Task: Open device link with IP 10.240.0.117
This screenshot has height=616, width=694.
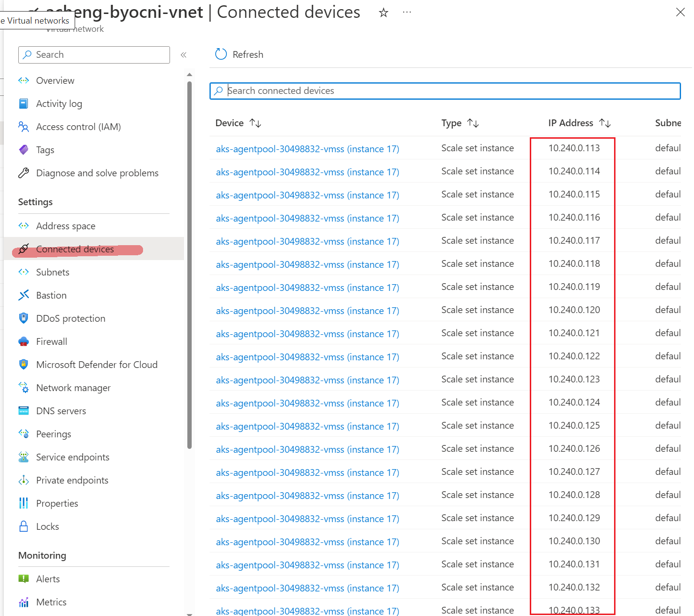Action: (x=307, y=241)
